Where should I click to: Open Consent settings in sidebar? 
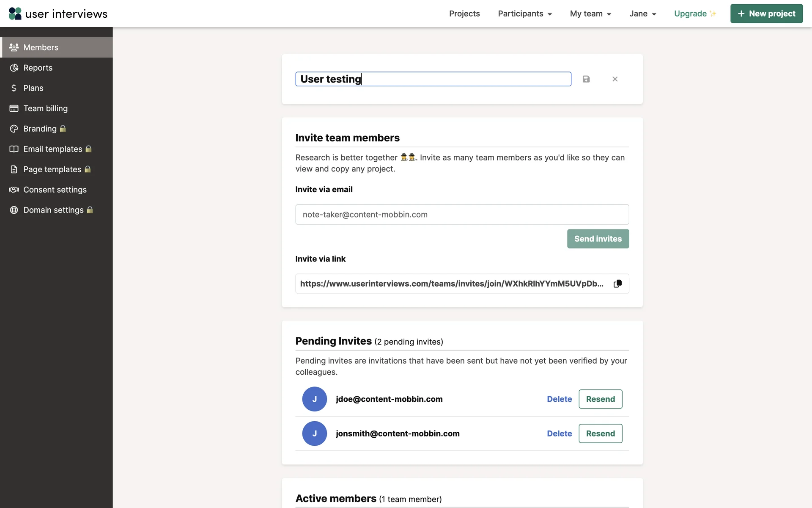pos(55,190)
